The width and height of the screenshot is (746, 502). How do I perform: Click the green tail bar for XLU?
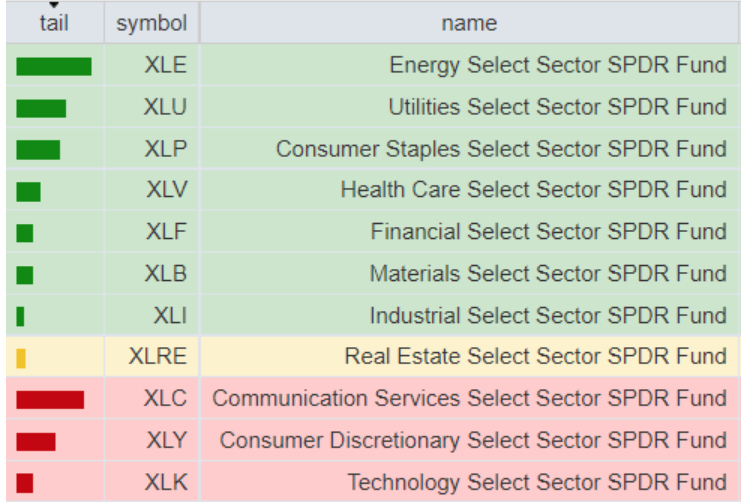click(x=41, y=108)
